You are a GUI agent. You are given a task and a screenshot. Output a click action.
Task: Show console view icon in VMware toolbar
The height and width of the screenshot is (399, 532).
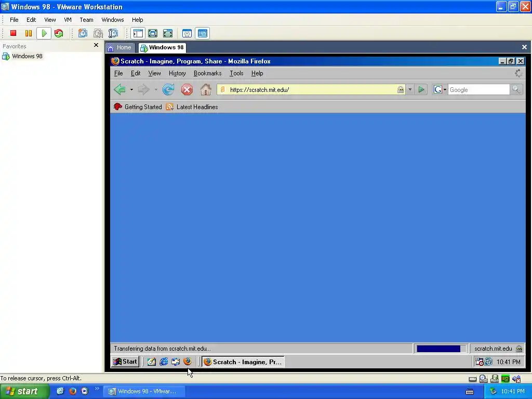point(203,33)
